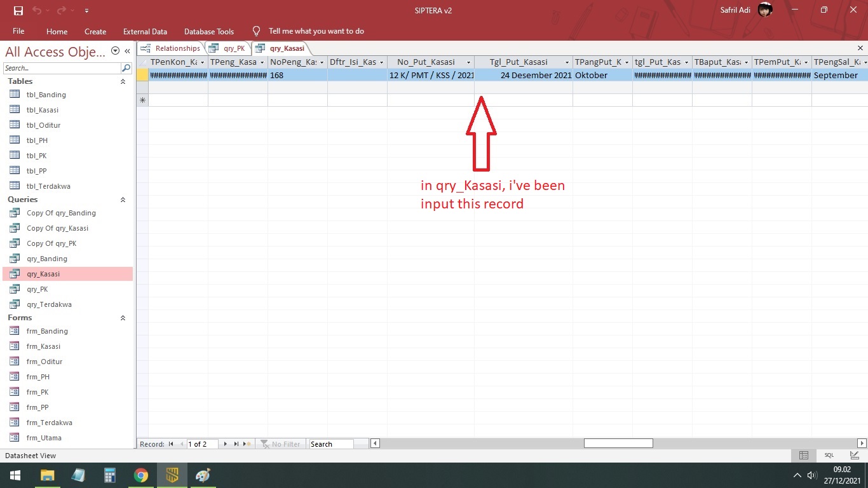Click the No Filter indicator button

click(x=280, y=444)
